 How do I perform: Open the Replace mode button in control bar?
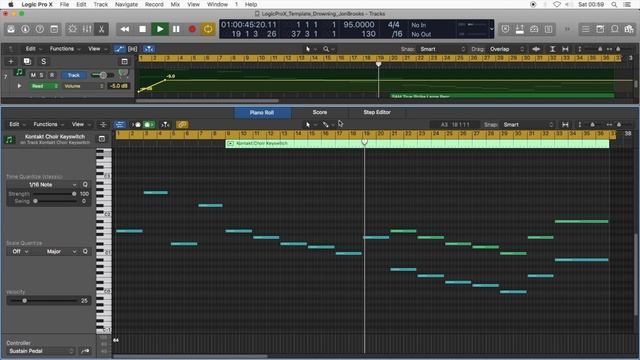coord(505,29)
